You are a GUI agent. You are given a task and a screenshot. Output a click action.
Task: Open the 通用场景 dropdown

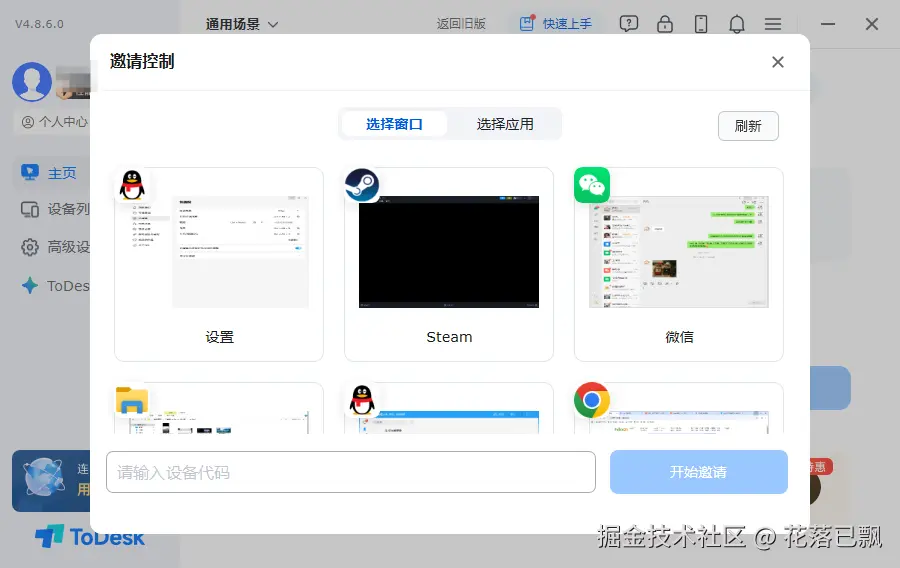coord(242,24)
